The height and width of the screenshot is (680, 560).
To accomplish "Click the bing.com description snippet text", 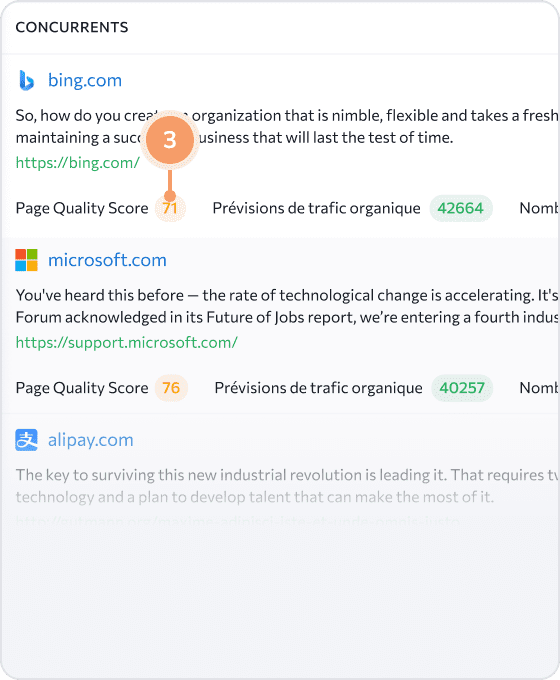I will click(286, 127).
